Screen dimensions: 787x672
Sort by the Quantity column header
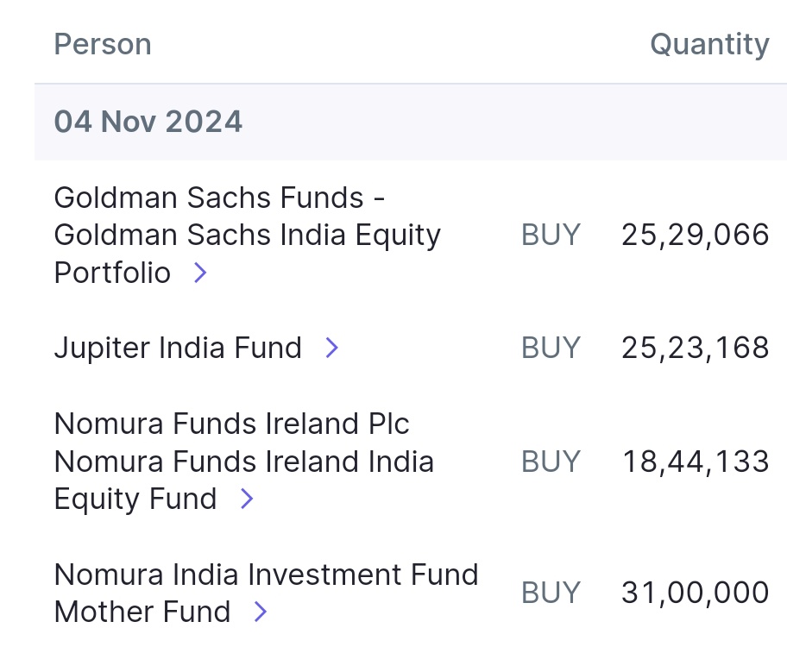click(x=709, y=44)
